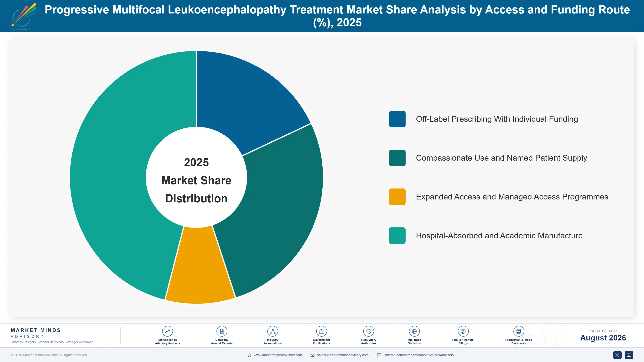644x362 pixels.
Task: Click the Public Financial Filings coin icon
Action: (463, 331)
